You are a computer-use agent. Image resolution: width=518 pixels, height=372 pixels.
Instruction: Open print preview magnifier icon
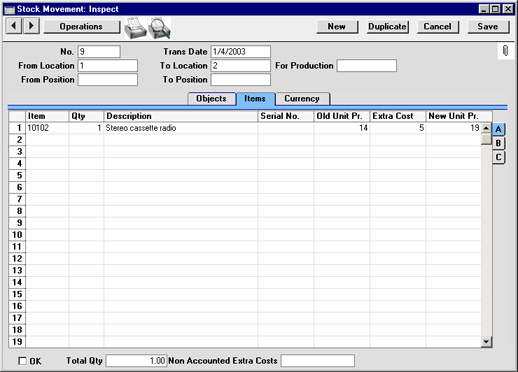pos(159,27)
